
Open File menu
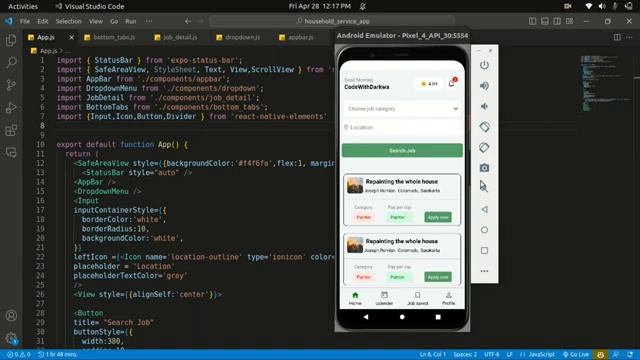25,21
